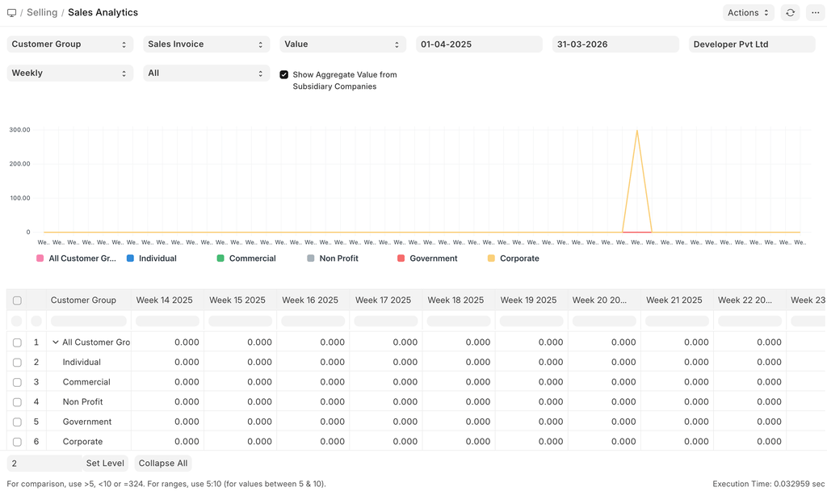Image resolution: width=827 pixels, height=504 pixels.
Task: Open the Sales Invoice document type dropdown
Action: pyautogui.click(x=206, y=44)
